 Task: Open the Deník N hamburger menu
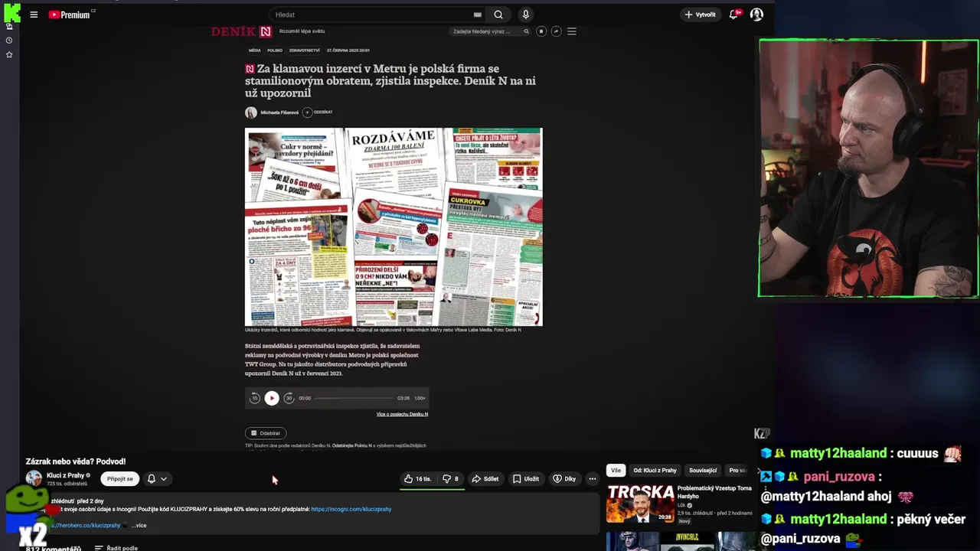coord(571,31)
